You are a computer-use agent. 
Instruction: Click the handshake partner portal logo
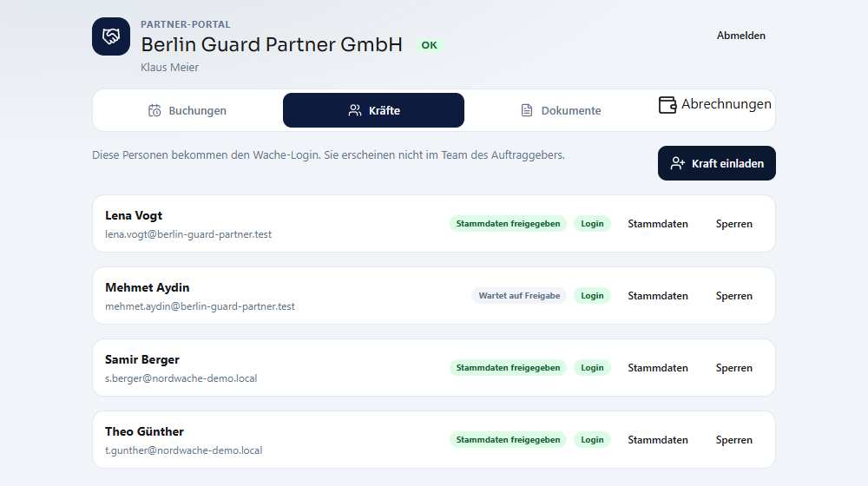pyautogui.click(x=111, y=36)
